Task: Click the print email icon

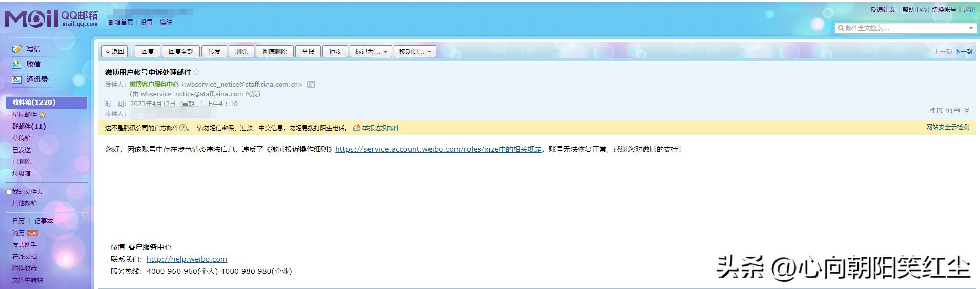Action: 956,110
